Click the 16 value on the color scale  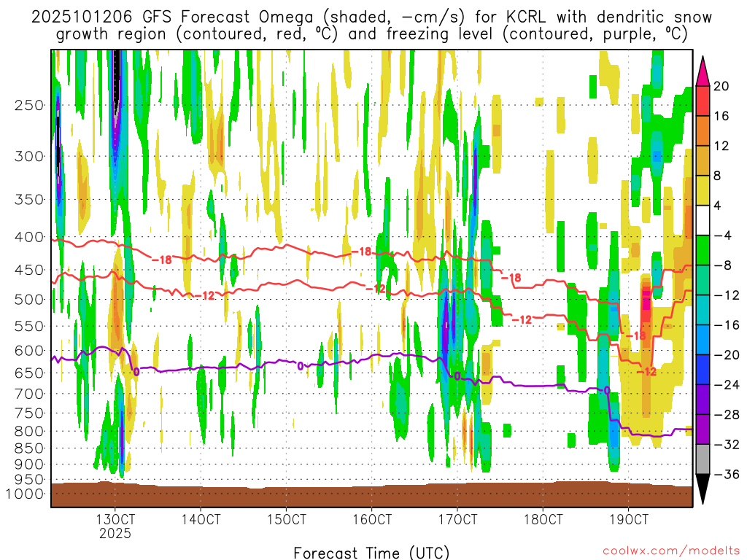pyautogui.click(x=721, y=116)
